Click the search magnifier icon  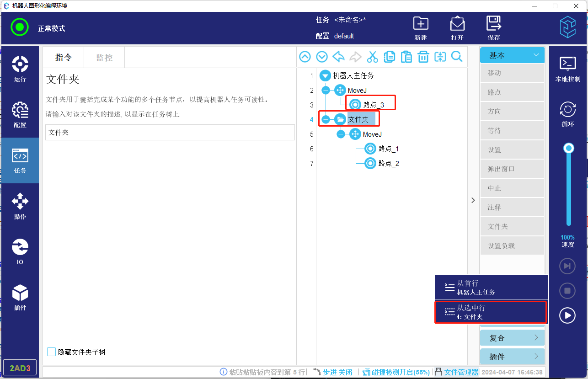pos(457,57)
